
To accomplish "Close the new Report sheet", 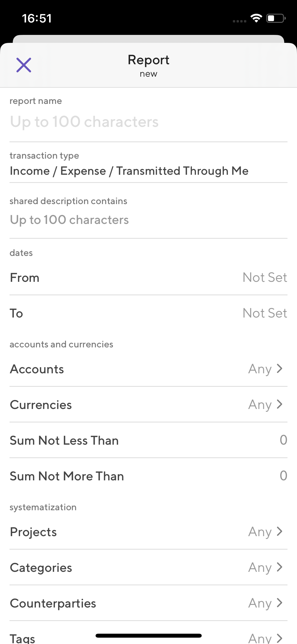I will (24, 65).
